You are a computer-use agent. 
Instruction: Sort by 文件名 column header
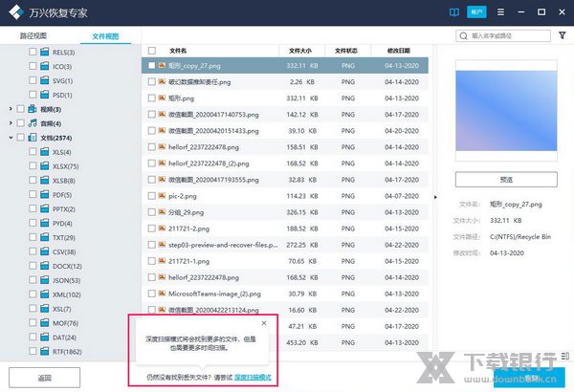[x=178, y=51]
